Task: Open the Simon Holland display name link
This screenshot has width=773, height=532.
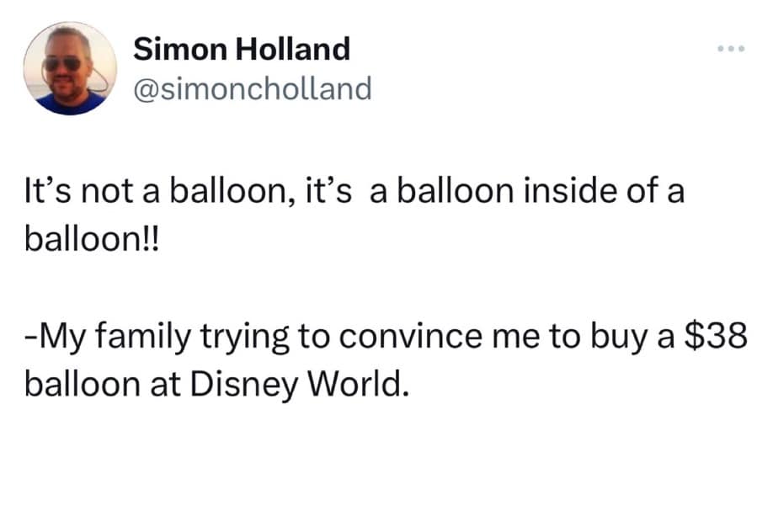Action: coord(242,50)
